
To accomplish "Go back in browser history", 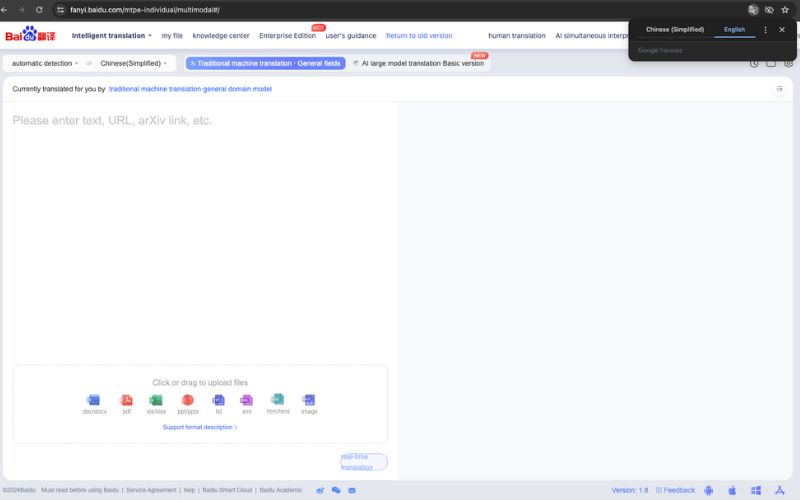I will coord(4,10).
